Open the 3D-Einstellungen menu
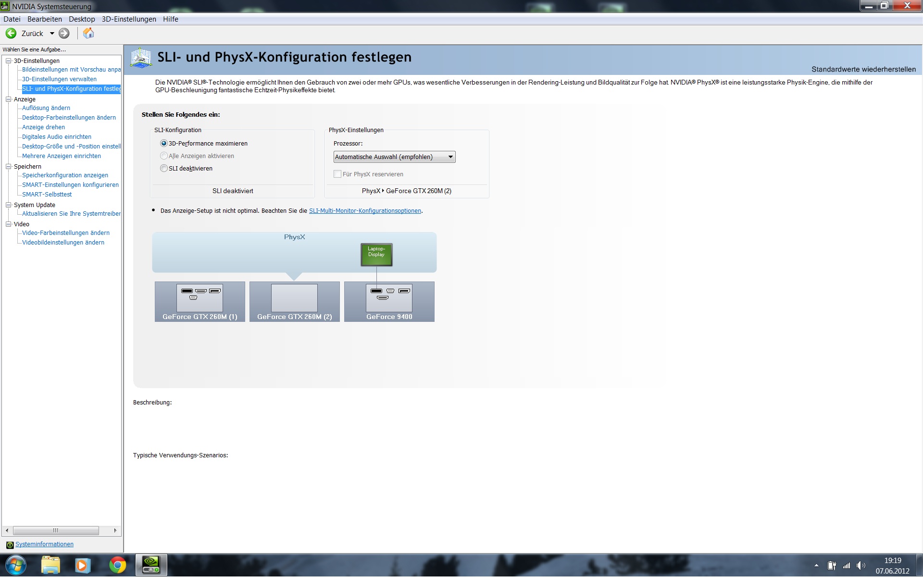923x588 pixels. pos(129,19)
